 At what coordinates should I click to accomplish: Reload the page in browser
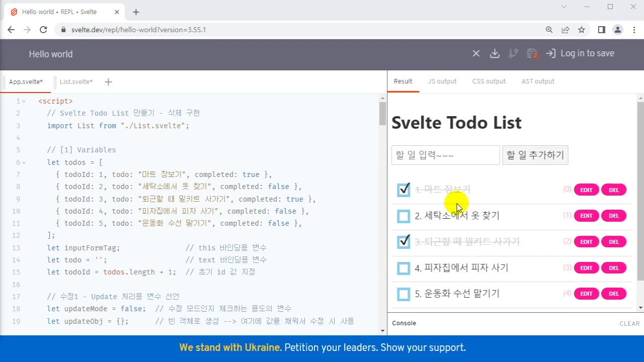click(x=43, y=30)
